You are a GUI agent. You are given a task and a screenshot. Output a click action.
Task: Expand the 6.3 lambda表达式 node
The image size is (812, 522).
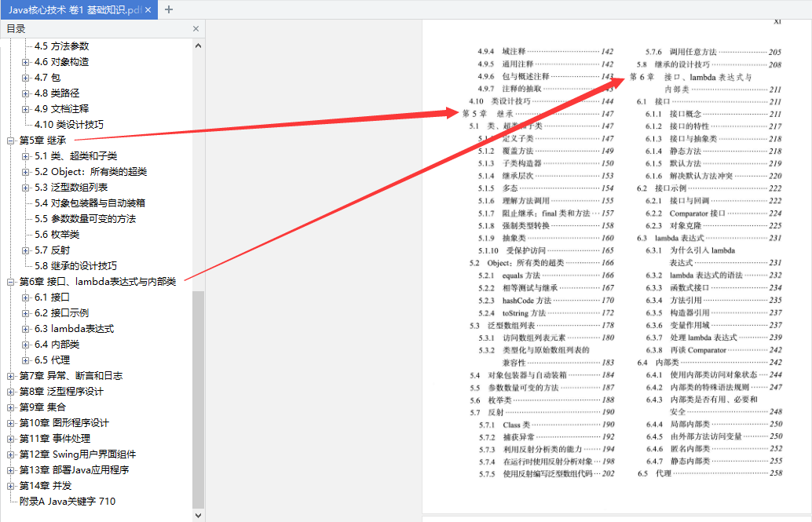pos(25,330)
